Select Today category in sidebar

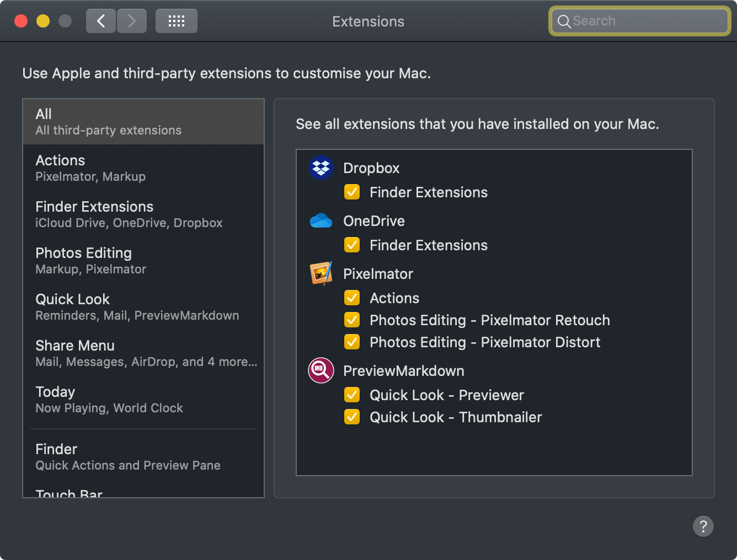(143, 400)
